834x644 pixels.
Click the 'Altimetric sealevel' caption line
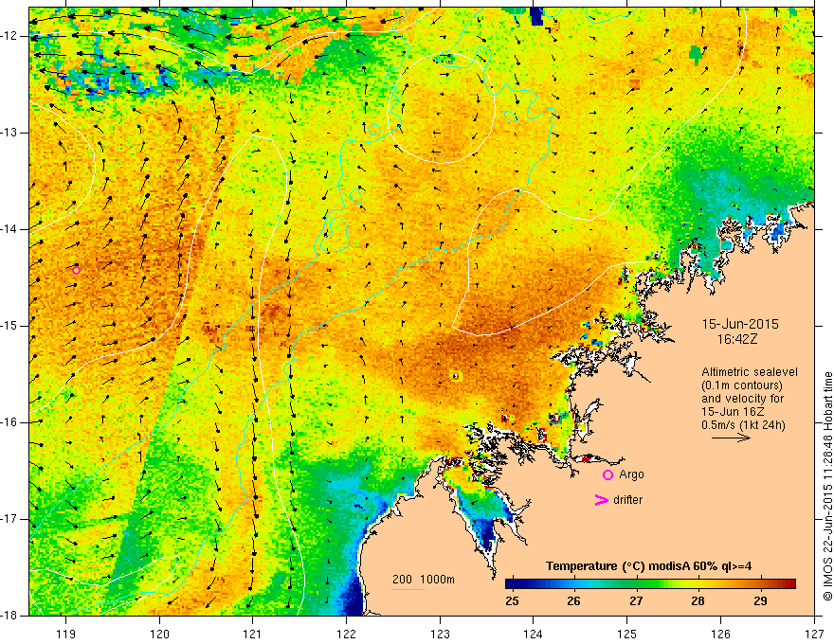(750, 372)
